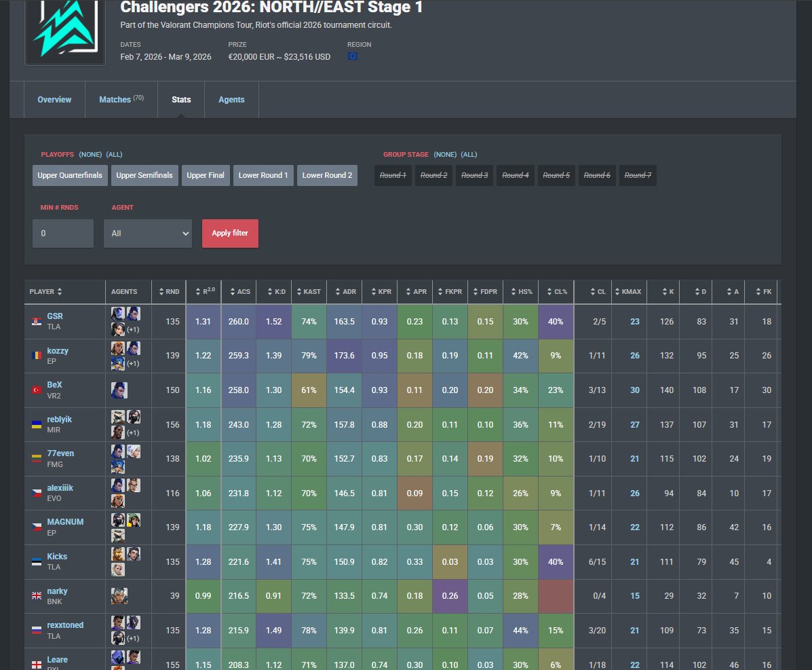This screenshot has height=670, width=812.
Task: Click the first agent icon for Kicks
Action: [117, 554]
